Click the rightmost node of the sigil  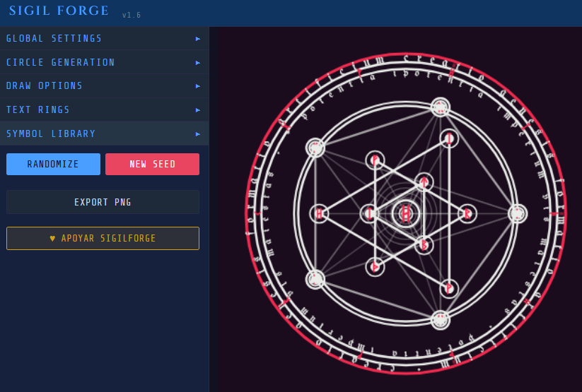[518, 213]
